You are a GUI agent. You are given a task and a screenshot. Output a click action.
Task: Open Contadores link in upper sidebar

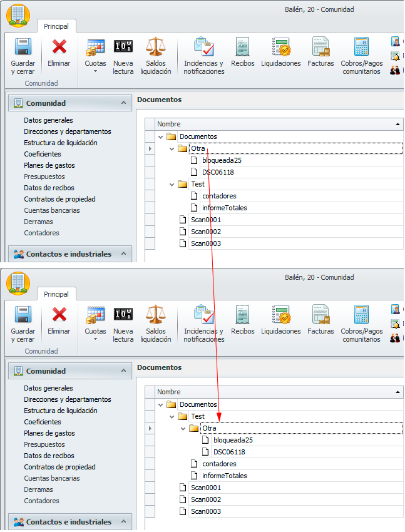[41, 233]
